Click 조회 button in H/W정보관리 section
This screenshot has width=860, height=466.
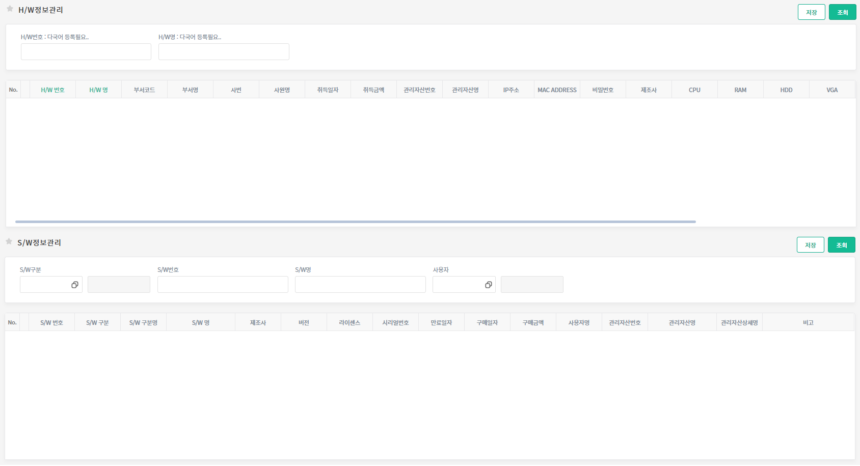pyautogui.click(x=842, y=12)
